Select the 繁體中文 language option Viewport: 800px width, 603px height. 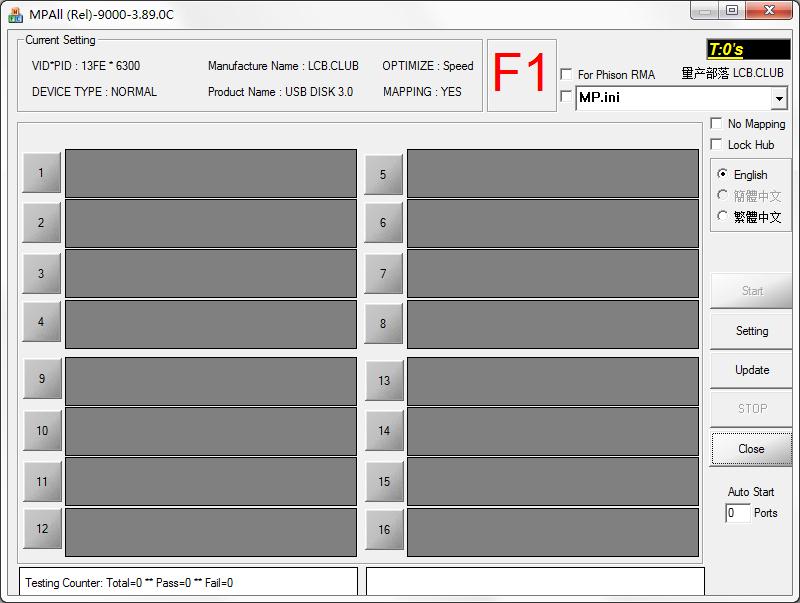click(722, 216)
